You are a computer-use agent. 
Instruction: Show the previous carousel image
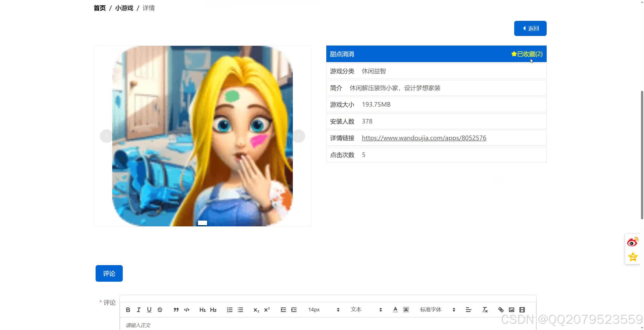(x=106, y=136)
